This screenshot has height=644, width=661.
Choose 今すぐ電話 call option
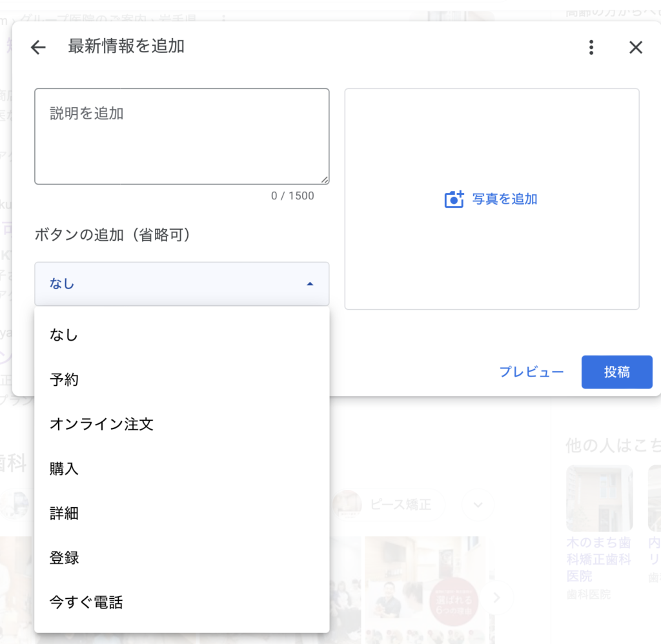pyautogui.click(x=86, y=603)
